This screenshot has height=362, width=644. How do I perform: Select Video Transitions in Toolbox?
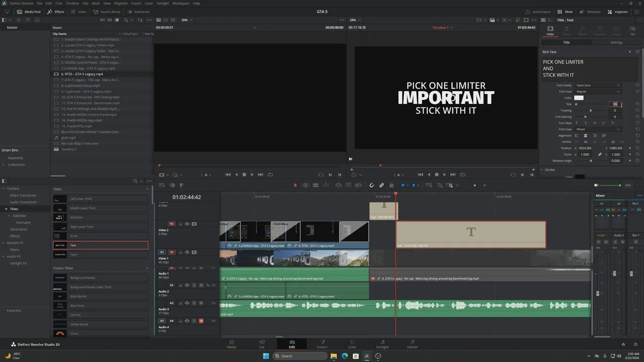pyautogui.click(x=23, y=195)
